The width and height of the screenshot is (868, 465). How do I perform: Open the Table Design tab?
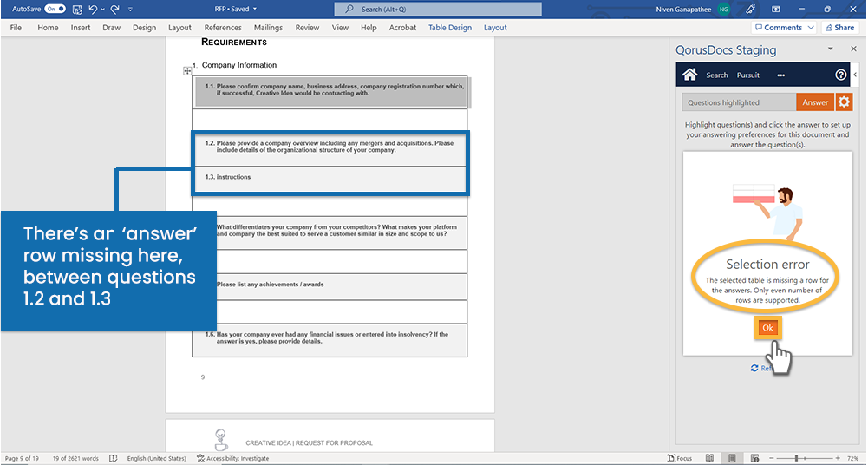pos(450,28)
